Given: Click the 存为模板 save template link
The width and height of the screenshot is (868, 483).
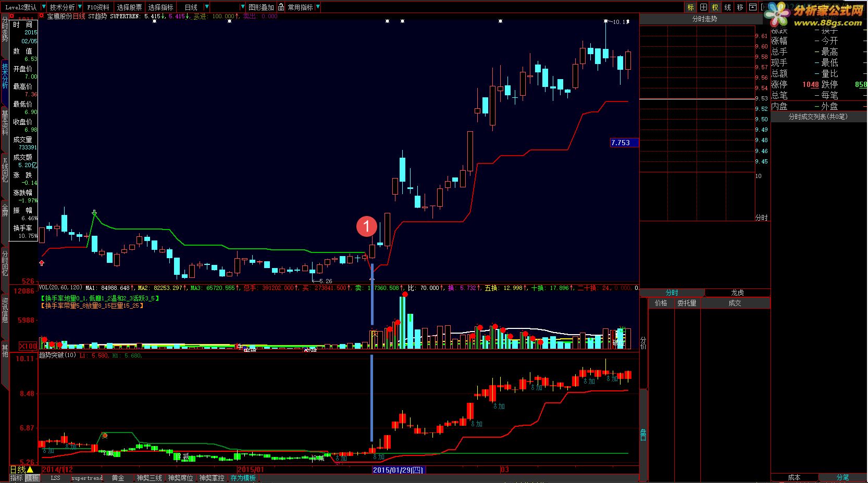Looking at the screenshot, I should (243, 478).
